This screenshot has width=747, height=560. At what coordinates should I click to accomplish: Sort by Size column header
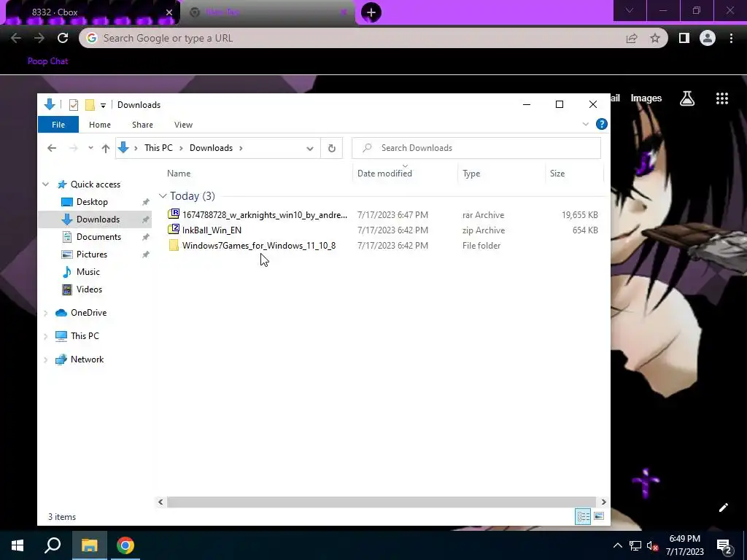tap(557, 174)
